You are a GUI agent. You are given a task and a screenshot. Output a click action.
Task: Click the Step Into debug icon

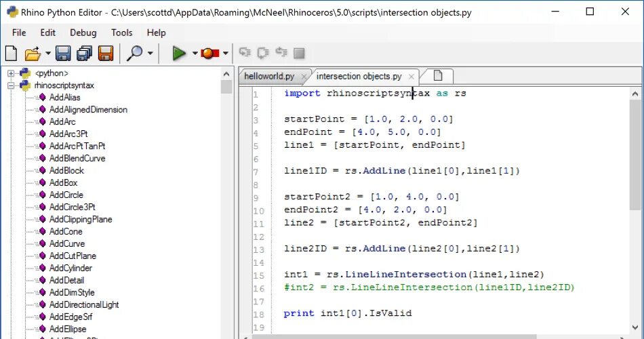coord(245,53)
